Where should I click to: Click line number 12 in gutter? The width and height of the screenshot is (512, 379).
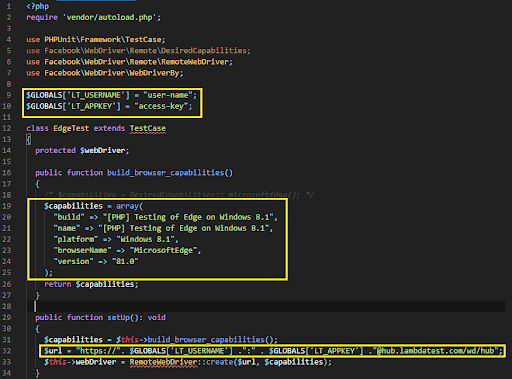click(x=7, y=128)
